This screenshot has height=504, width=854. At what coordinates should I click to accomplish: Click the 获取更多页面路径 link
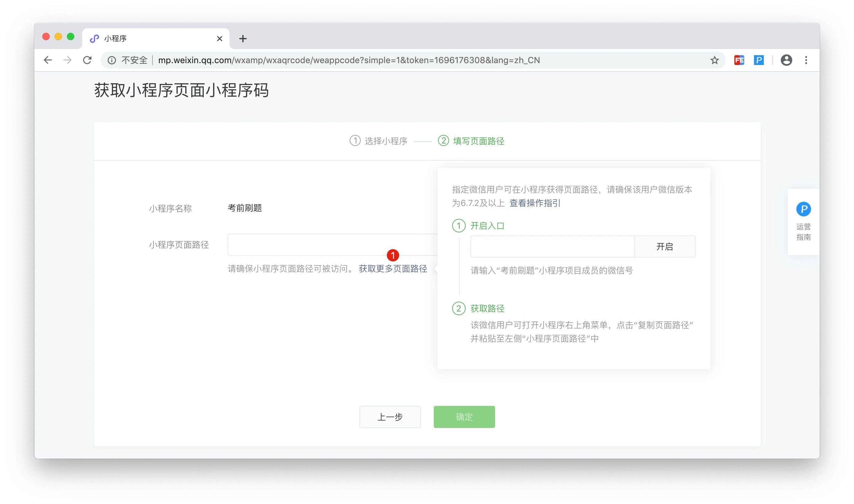[x=393, y=269]
